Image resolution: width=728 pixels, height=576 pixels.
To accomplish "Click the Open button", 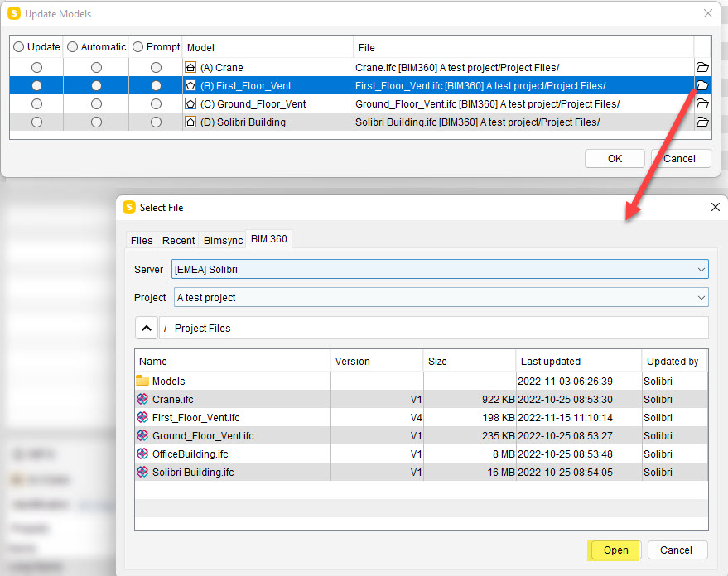I will [x=615, y=550].
